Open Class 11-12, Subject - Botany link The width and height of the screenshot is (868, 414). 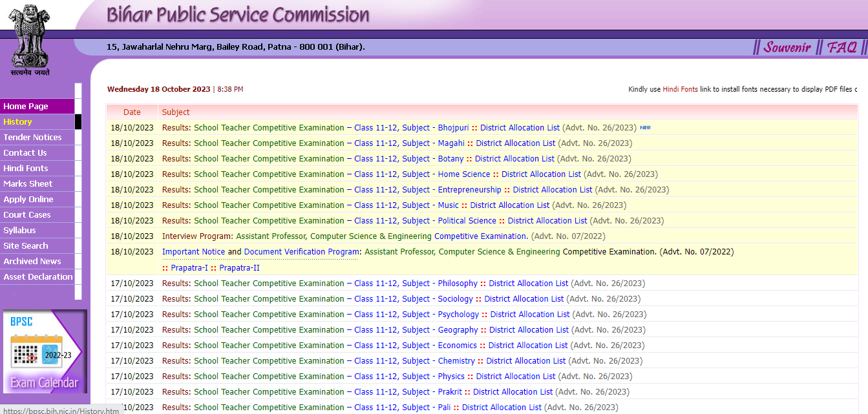point(409,159)
